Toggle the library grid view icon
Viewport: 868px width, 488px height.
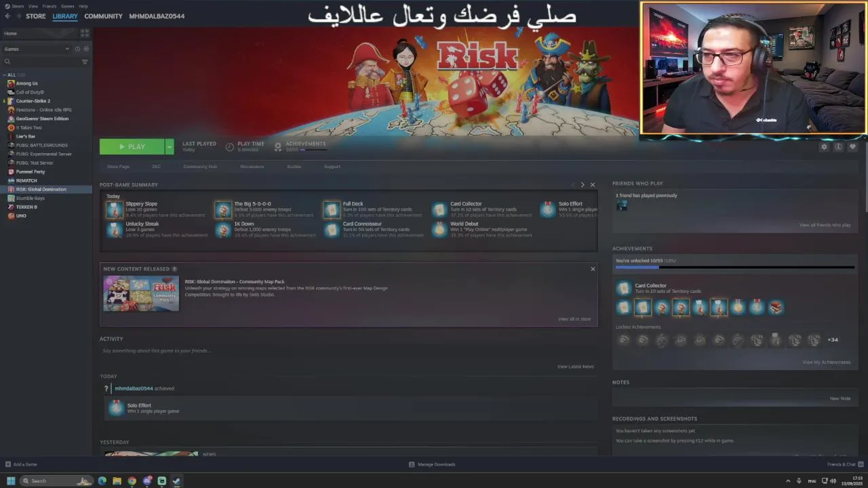(x=85, y=33)
